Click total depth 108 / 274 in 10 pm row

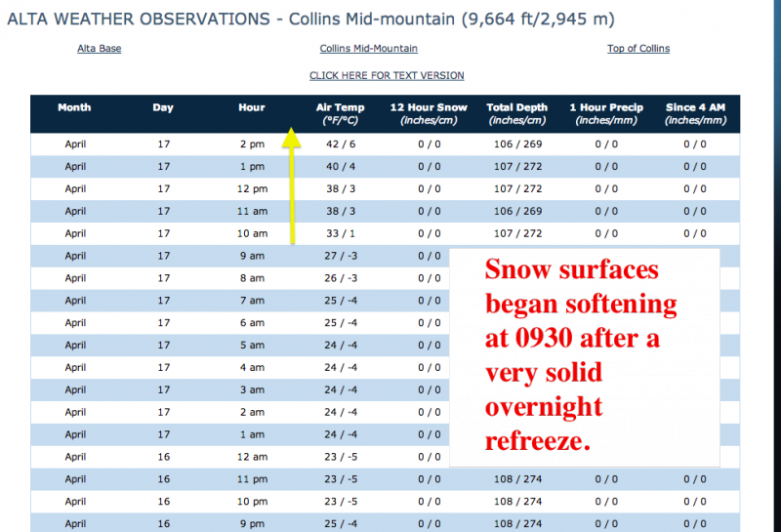tap(518, 501)
